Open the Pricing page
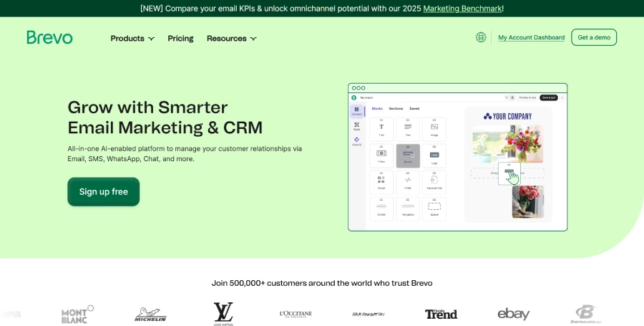644x326 pixels. click(180, 38)
